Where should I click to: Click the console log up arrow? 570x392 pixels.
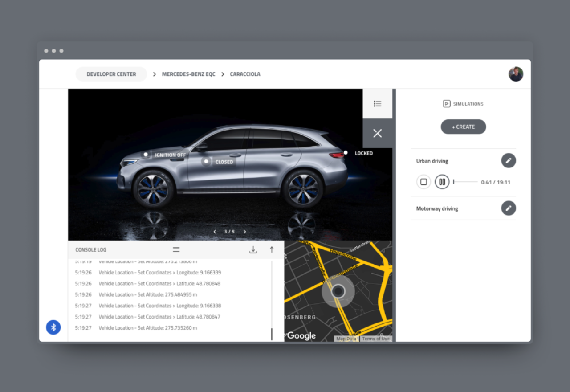[x=272, y=250]
